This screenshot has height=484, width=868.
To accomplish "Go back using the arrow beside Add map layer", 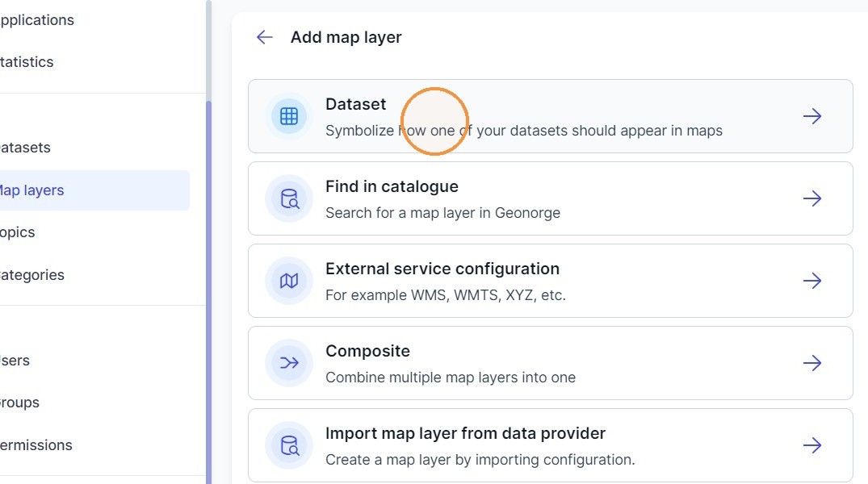I will (265, 37).
